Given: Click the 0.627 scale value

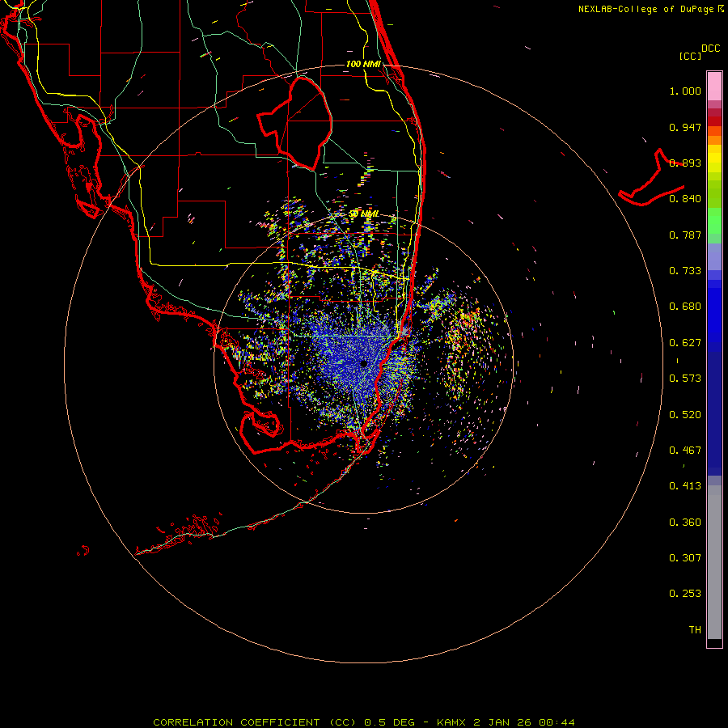Looking at the screenshot, I should pos(685,343).
